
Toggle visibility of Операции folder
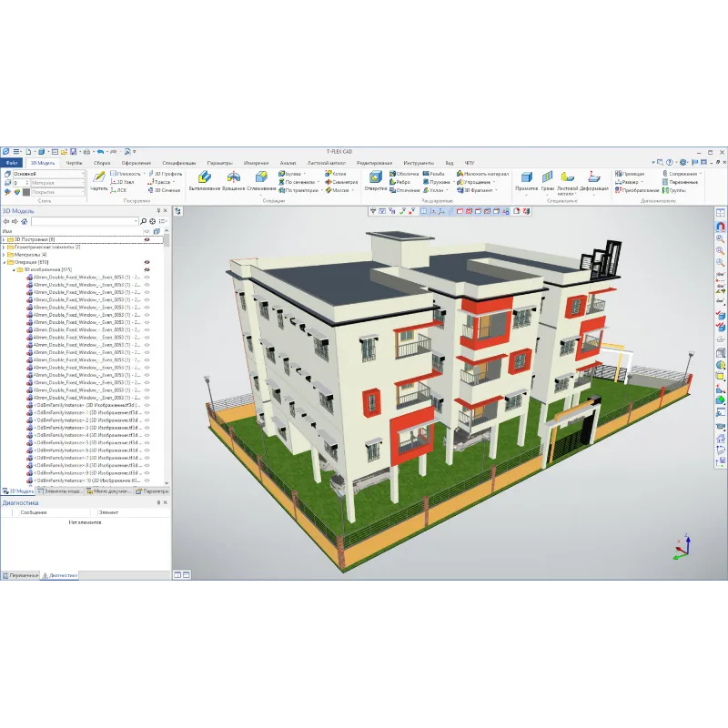[147, 262]
